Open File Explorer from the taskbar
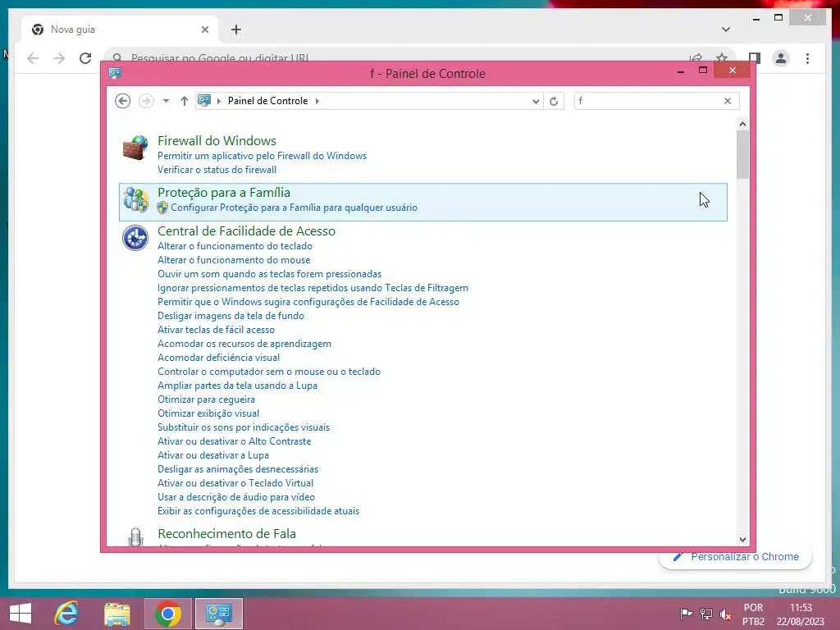 pyautogui.click(x=117, y=614)
